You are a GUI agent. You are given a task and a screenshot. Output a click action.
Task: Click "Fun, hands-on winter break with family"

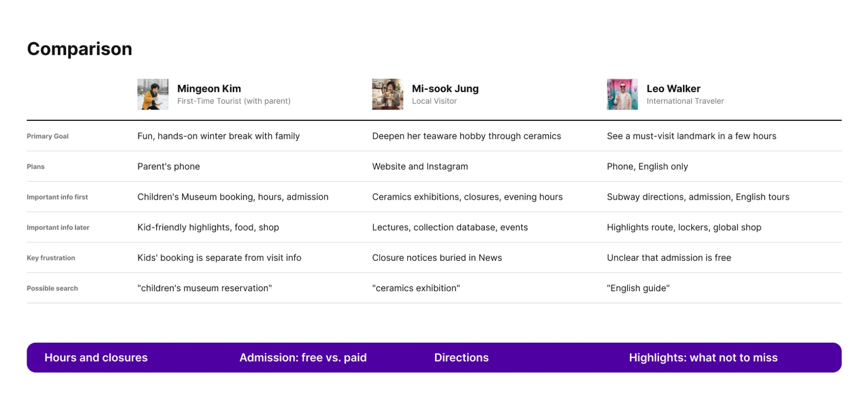pyautogui.click(x=219, y=136)
